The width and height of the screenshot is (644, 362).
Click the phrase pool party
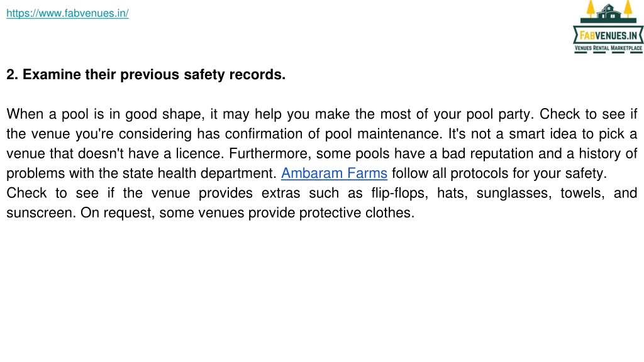(x=501, y=114)
